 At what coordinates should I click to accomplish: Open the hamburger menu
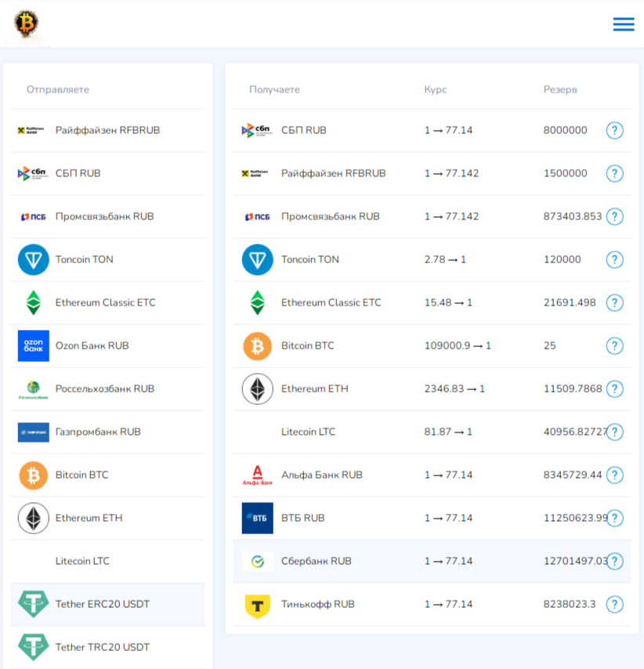tap(624, 24)
